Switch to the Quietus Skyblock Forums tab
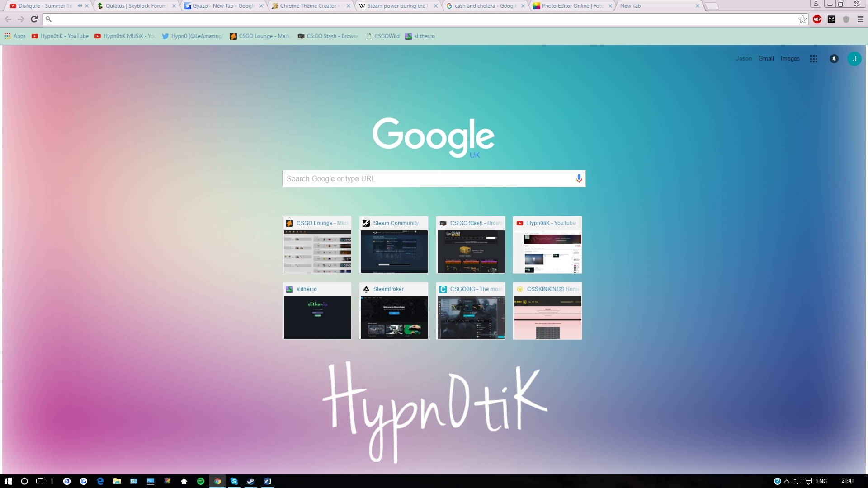This screenshot has height=488, width=868. coord(136,6)
